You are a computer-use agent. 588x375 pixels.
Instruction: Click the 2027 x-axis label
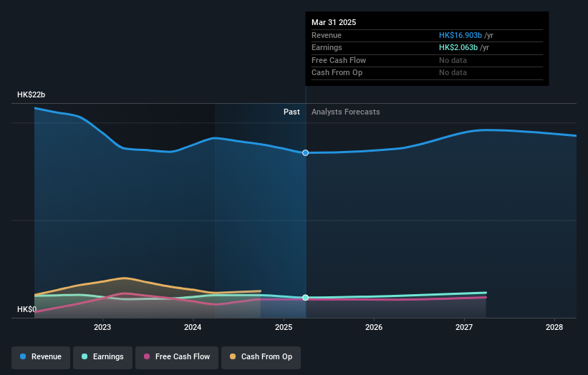pyautogui.click(x=464, y=327)
